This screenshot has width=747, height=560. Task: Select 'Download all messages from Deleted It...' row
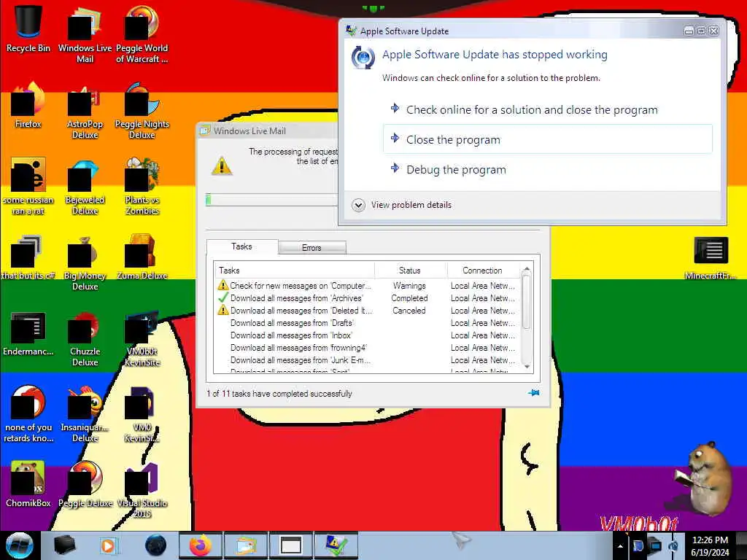[x=367, y=311]
